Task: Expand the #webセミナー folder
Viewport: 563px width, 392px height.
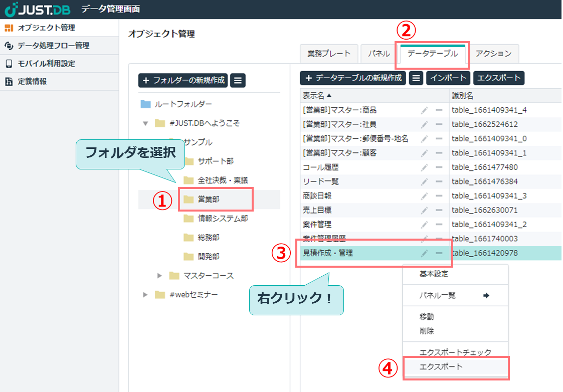Action: tap(145, 294)
